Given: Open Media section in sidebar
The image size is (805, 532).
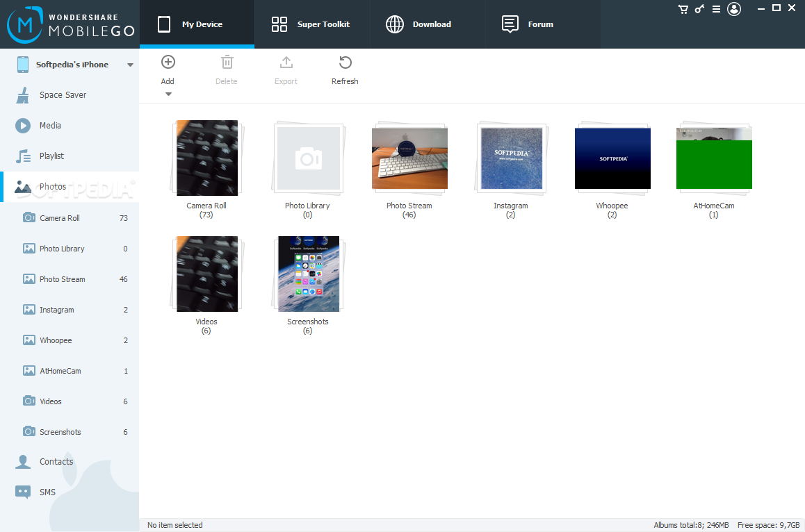Looking at the screenshot, I should pyautogui.click(x=70, y=126).
